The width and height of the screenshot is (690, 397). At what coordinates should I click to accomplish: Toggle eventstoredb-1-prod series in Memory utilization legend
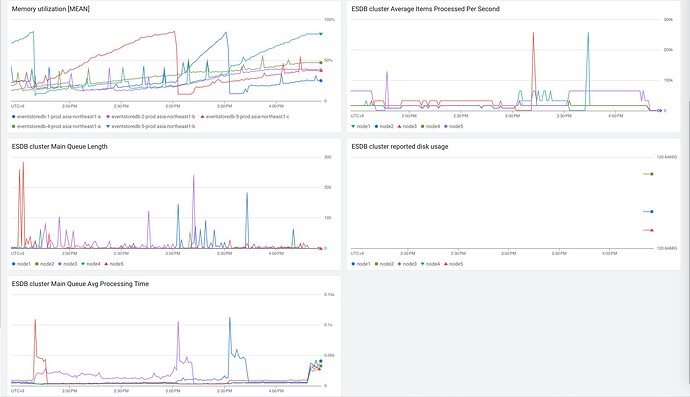pos(56,117)
